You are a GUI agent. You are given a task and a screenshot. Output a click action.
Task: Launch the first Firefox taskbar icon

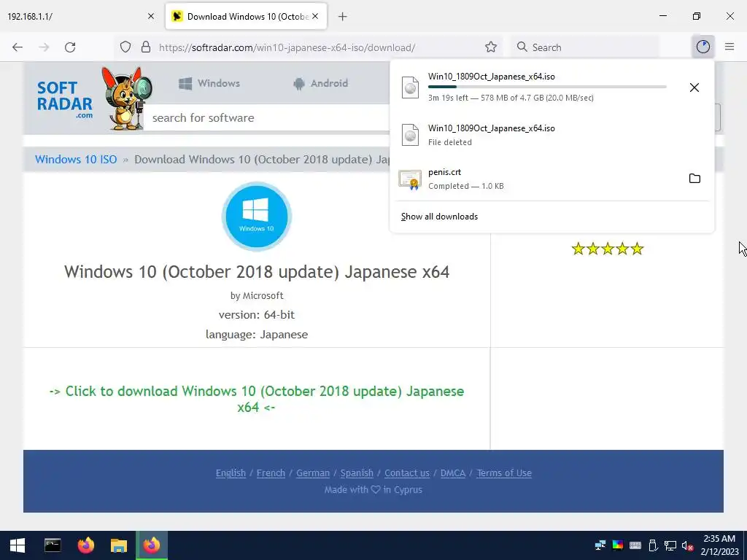coord(86,545)
